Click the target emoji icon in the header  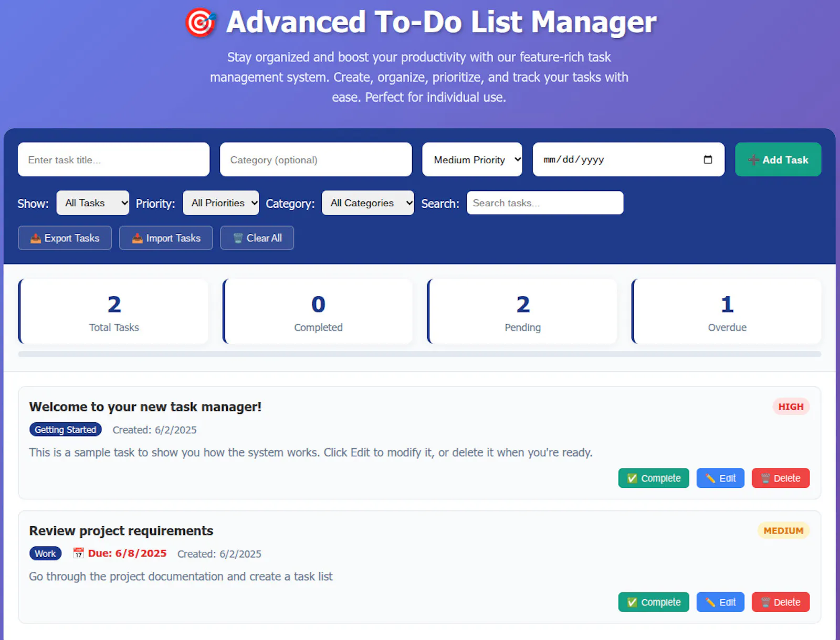[201, 23]
